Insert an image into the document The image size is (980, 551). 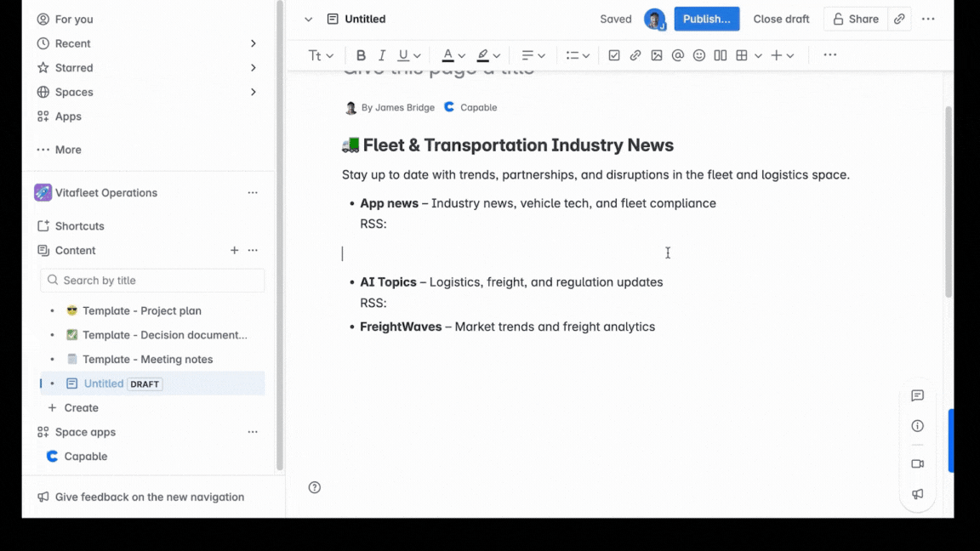[657, 54]
